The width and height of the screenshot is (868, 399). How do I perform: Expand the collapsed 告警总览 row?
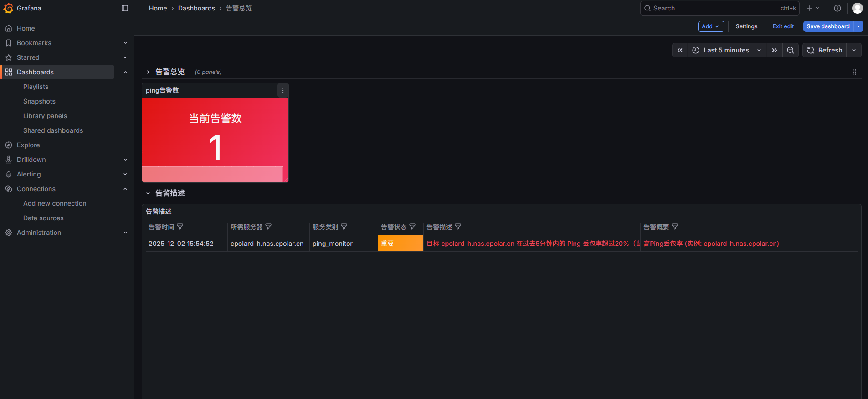[148, 72]
